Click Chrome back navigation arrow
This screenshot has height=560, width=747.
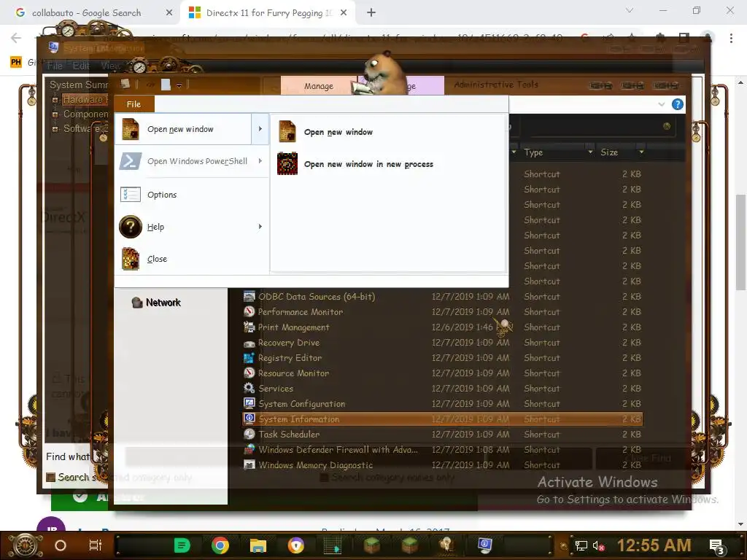click(x=16, y=38)
